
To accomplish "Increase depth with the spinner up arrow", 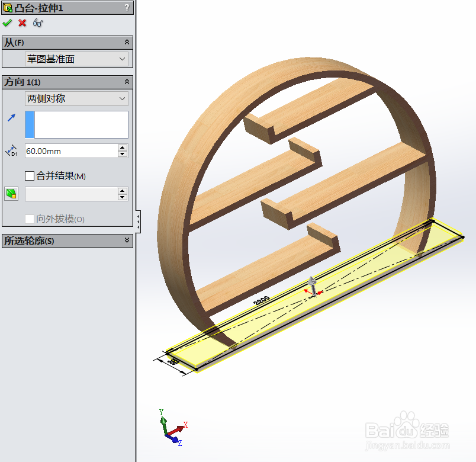I will (122, 147).
